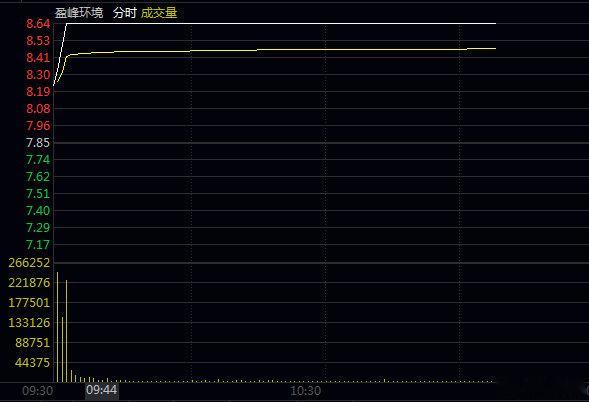Viewport: 589px width, 402px height.
Task: Select the 成交量 volume label
Action: (x=159, y=13)
